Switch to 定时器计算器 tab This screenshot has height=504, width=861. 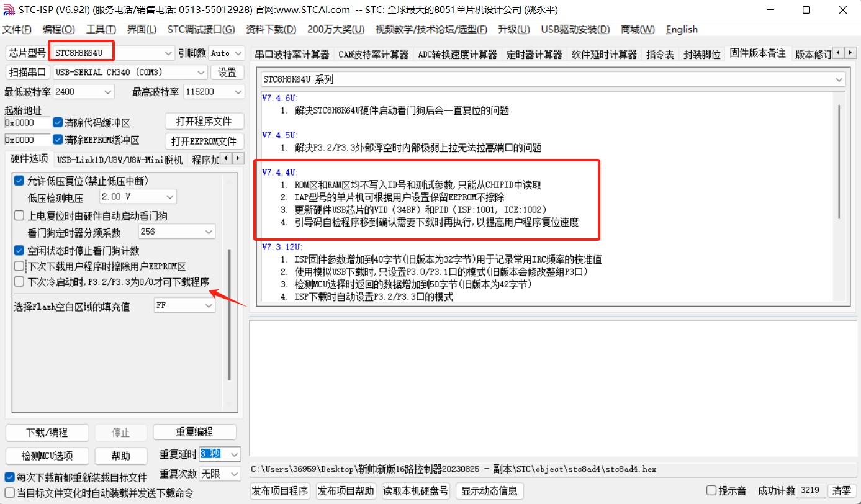pyautogui.click(x=534, y=54)
